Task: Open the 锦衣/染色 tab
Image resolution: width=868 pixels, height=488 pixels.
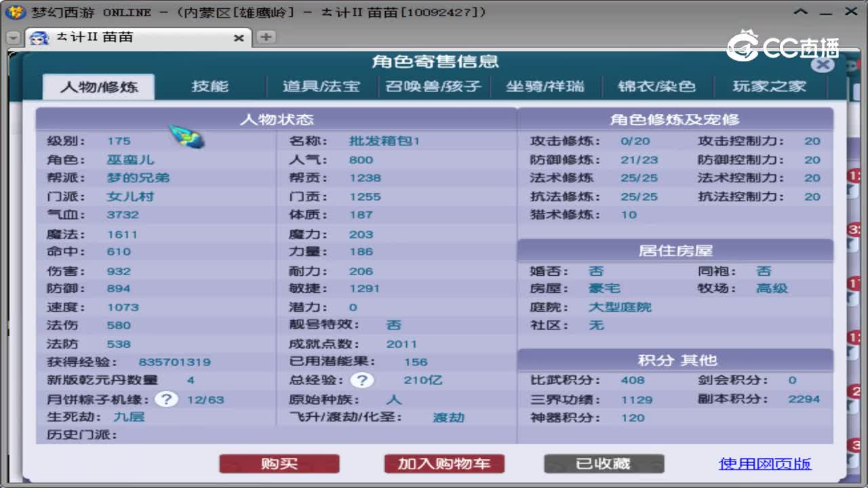Action: point(657,86)
